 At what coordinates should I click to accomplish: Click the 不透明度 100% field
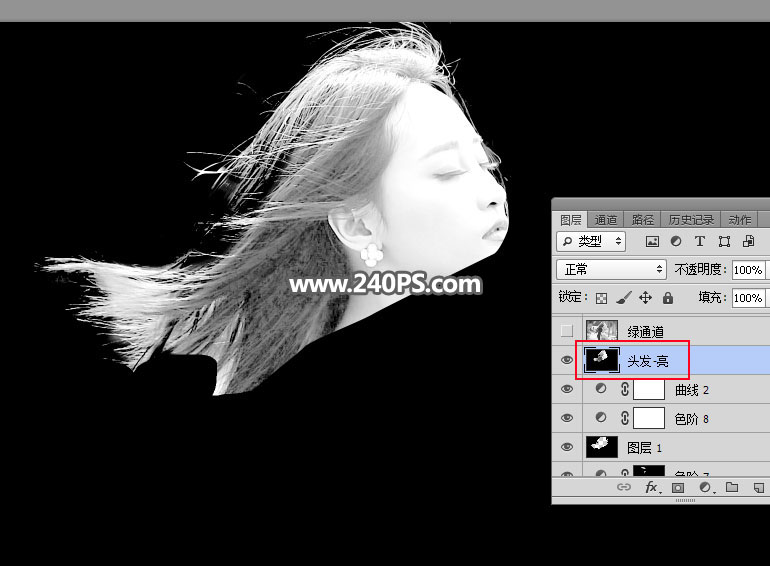coord(748,270)
